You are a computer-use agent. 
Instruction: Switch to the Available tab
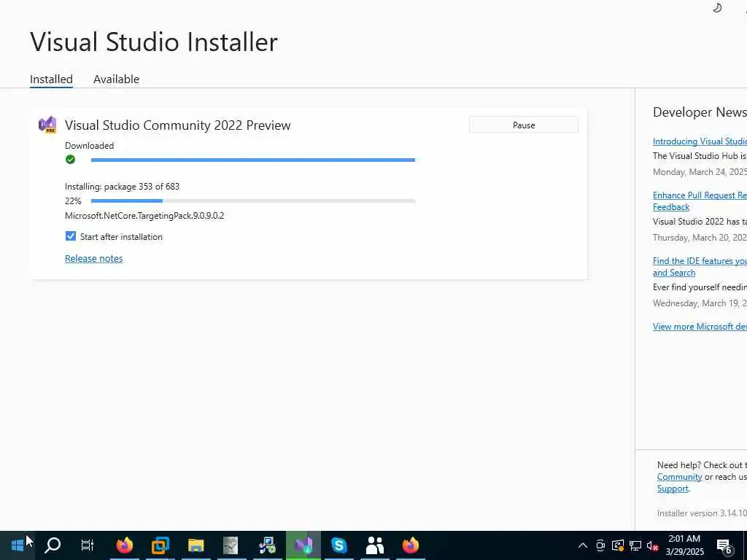pos(116,79)
